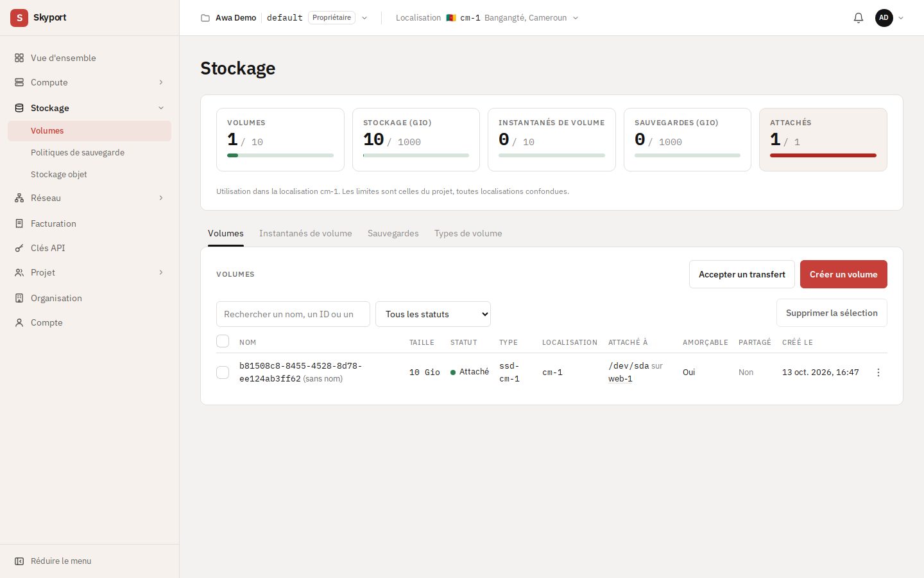The width and height of the screenshot is (924, 578).
Task: Focus the volume search input field
Action: [293, 314]
